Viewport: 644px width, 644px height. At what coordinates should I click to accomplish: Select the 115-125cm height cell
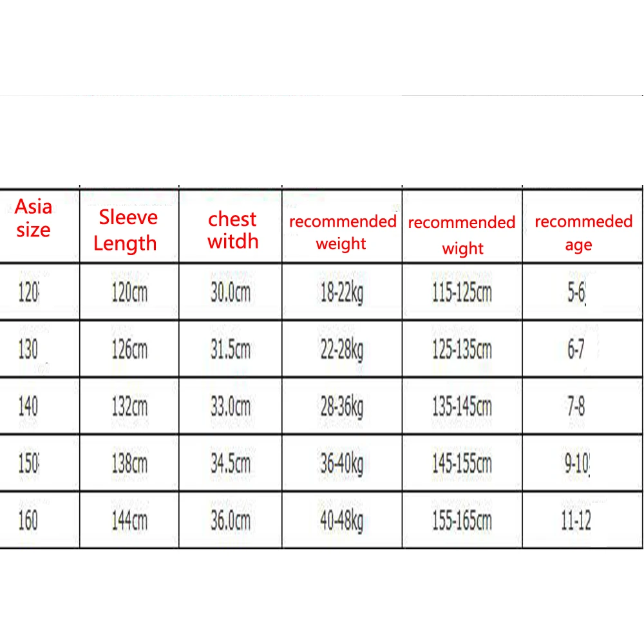(462, 292)
